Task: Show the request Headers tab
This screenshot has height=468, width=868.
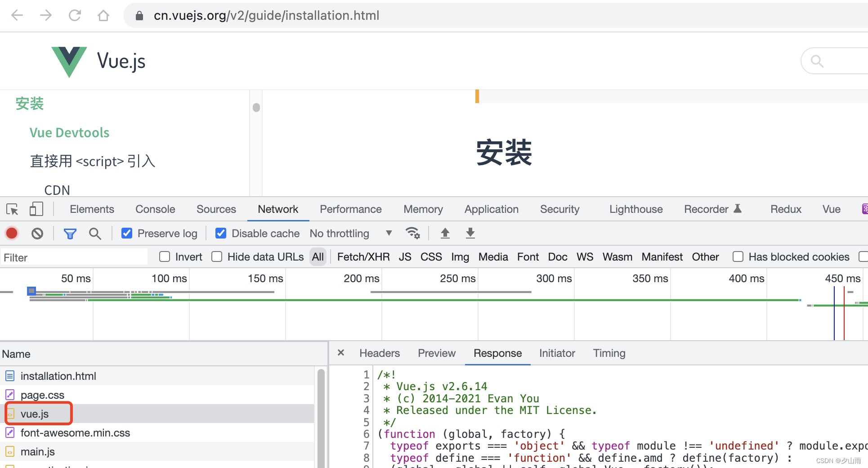Action: coord(380,353)
